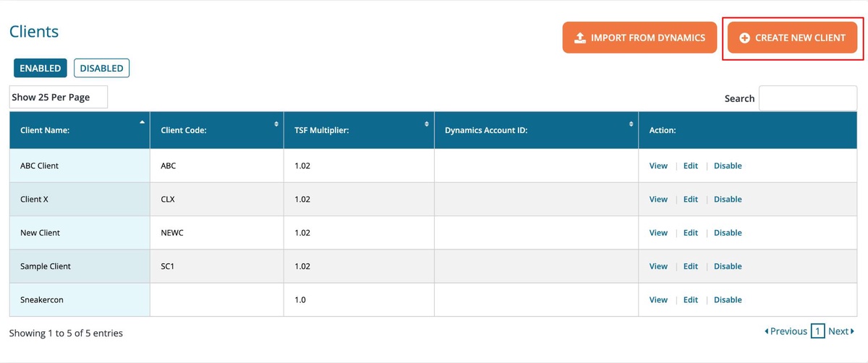Focus the Search input field

pyautogui.click(x=807, y=98)
